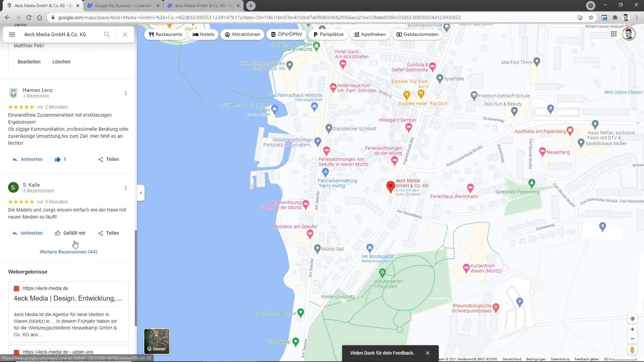Open the 4eck Media web result title

68,298
